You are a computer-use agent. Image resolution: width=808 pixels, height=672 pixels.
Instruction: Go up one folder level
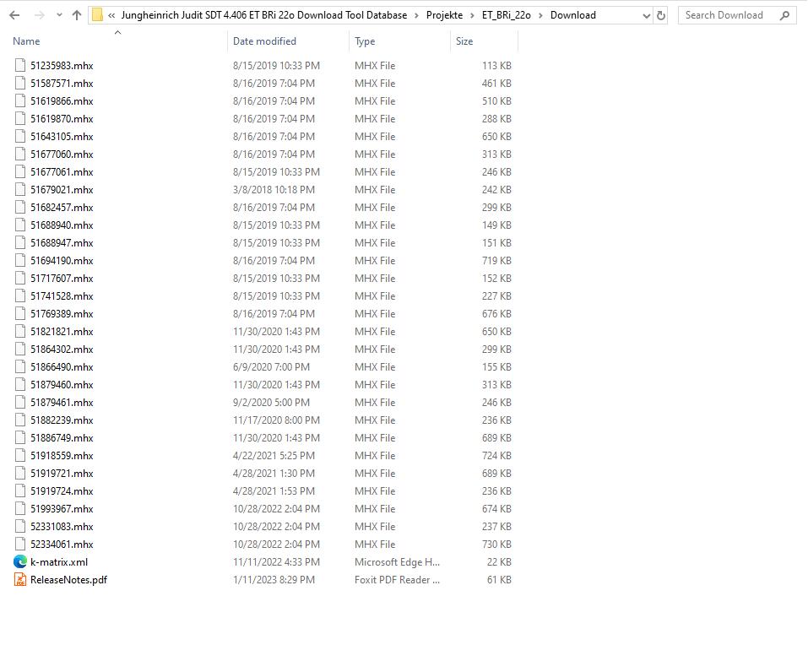pyautogui.click(x=77, y=15)
